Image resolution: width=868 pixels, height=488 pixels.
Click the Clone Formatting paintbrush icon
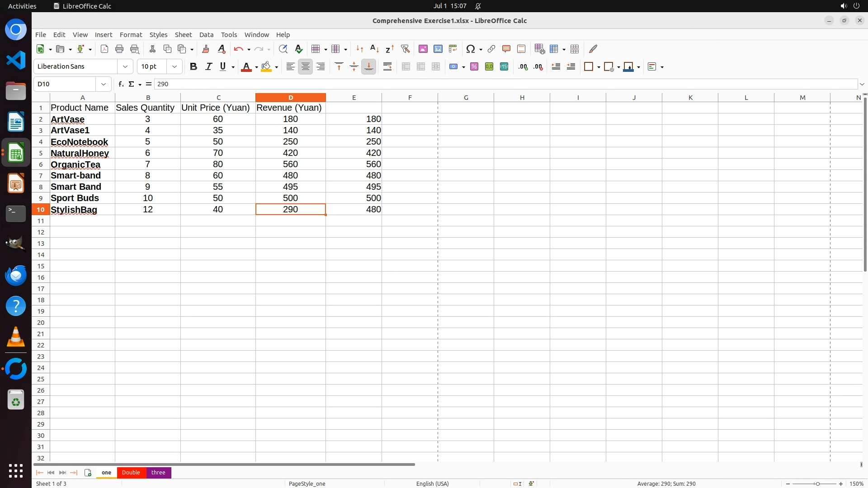pyautogui.click(x=206, y=49)
